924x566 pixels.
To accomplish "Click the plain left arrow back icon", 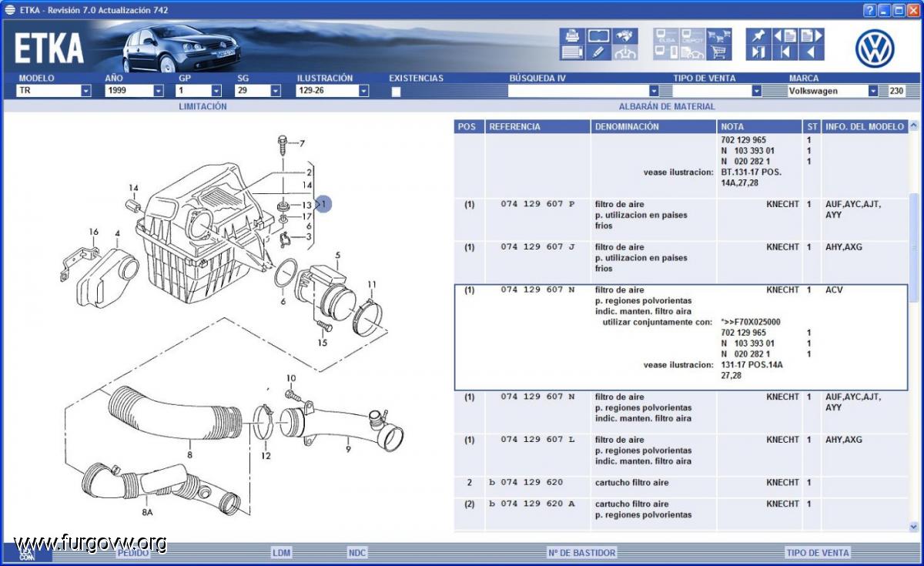I will pos(811,52).
